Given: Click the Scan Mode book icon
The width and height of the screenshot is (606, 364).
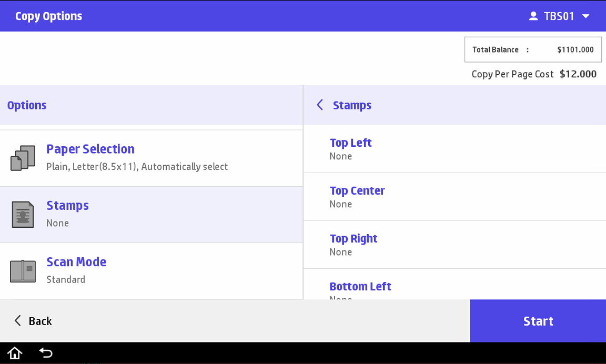Looking at the screenshot, I should pos(23,271).
